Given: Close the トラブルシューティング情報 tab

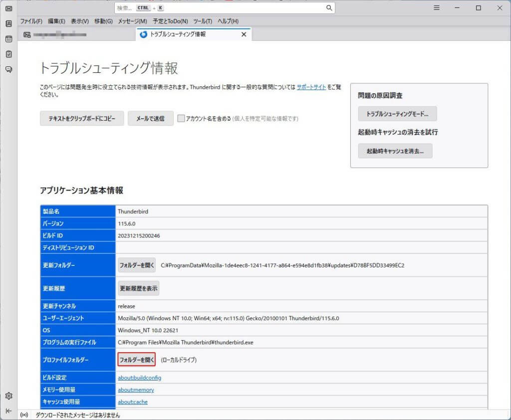Looking at the screenshot, I should (244, 34).
